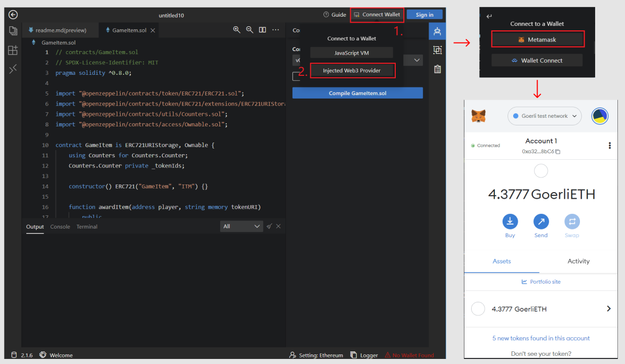Tick the checkbox above the Compile button
Screen dimensions: 625x364
coord(297,76)
